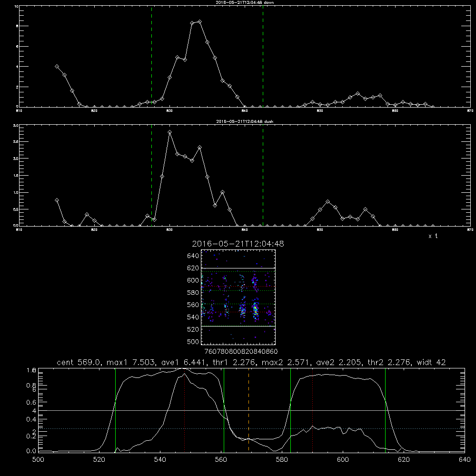Click the first diamond data point of dawn curve
Viewport: 476px width, 476px height.
pos(57,67)
